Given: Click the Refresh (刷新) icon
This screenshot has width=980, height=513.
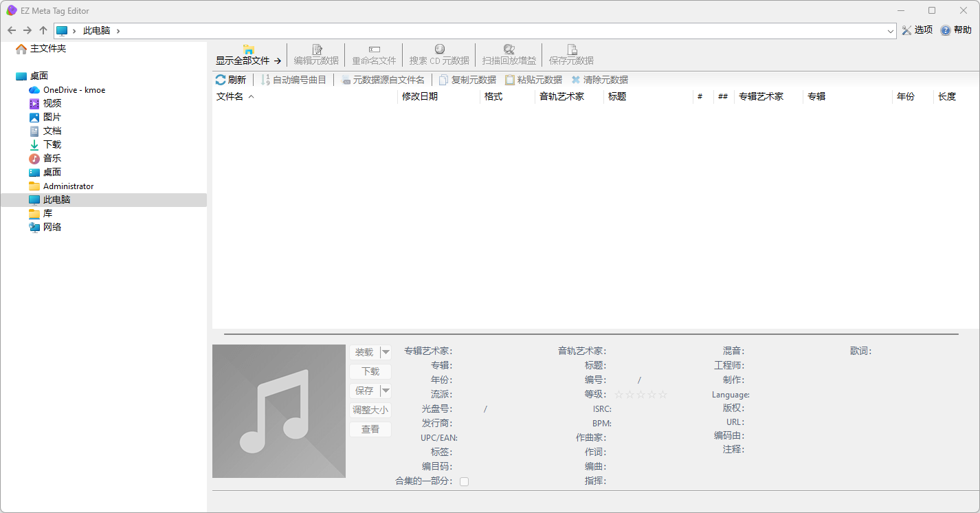Looking at the screenshot, I should point(221,80).
